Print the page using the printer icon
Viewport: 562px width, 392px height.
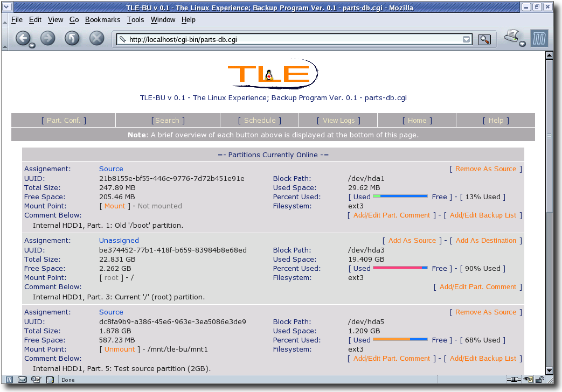click(x=512, y=37)
